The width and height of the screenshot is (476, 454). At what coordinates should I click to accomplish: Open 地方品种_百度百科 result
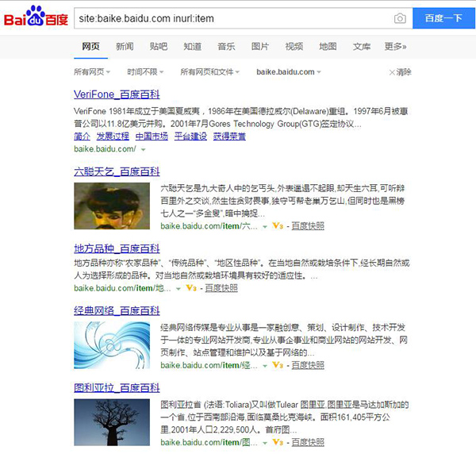[117, 248]
